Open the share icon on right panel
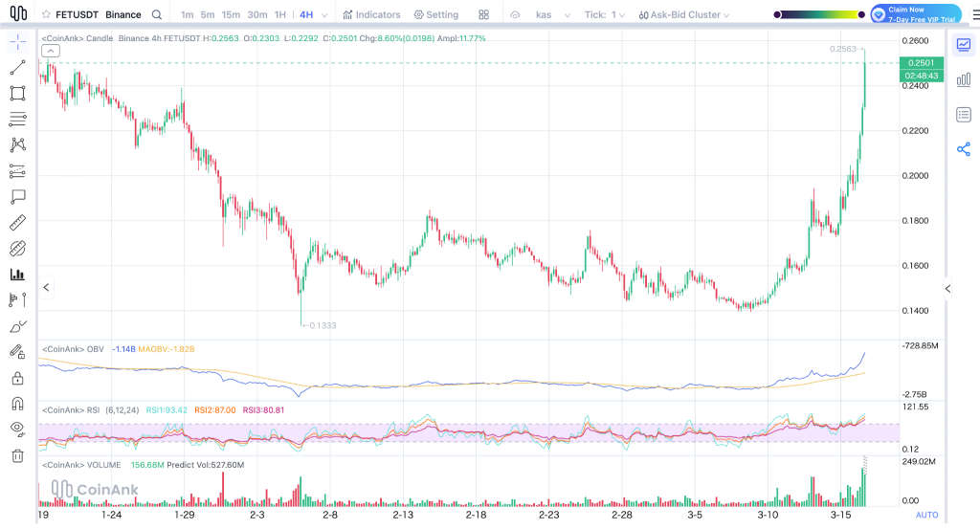The width and height of the screenshot is (980, 529). [x=964, y=149]
